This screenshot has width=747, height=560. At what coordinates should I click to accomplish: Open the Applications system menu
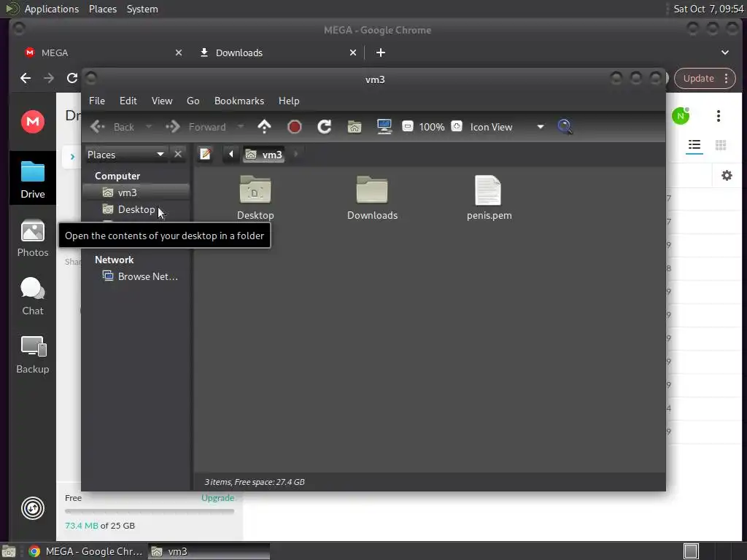(x=52, y=9)
